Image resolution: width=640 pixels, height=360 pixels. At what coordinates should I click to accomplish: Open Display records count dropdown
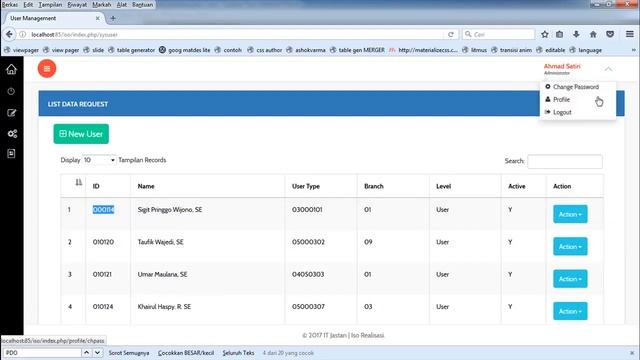tap(99, 160)
